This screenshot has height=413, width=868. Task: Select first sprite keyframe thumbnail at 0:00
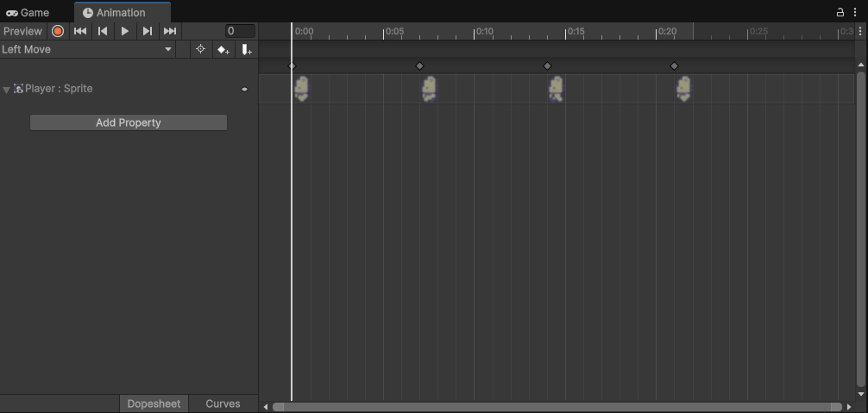coord(301,89)
